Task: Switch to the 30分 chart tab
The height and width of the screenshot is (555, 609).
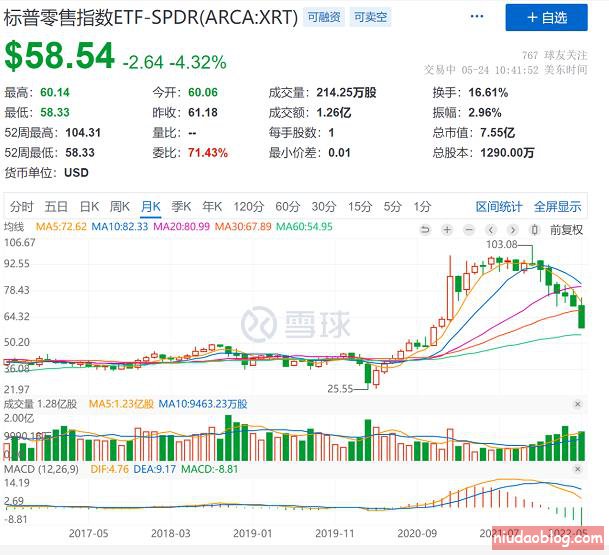Action: (324, 207)
